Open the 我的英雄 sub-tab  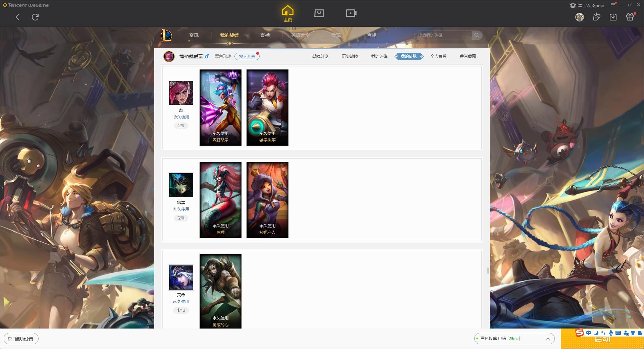(379, 56)
